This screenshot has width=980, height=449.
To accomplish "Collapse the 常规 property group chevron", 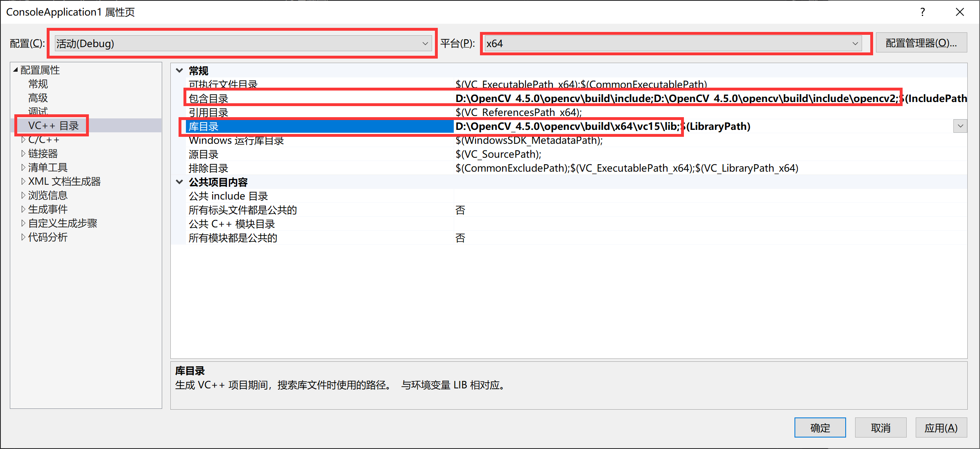I will coord(179,70).
